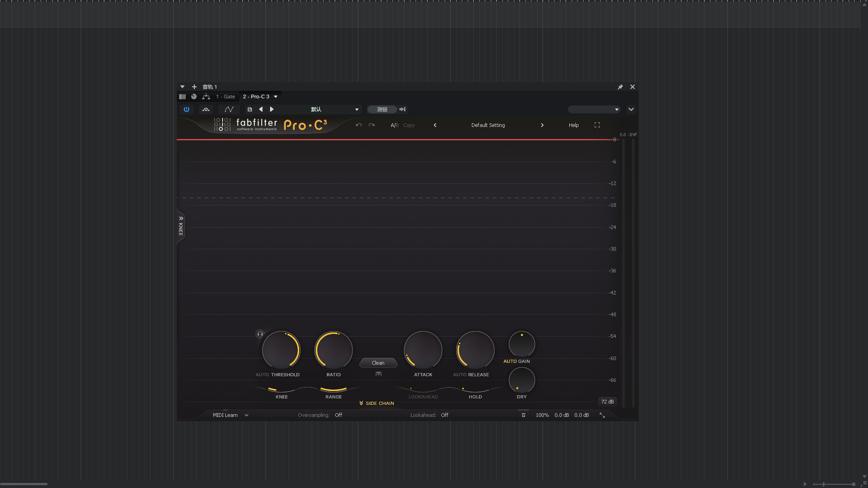Open the 2 - Pro-C 3 plugin dropdown
868x488 pixels.
pyautogui.click(x=259, y=96)
